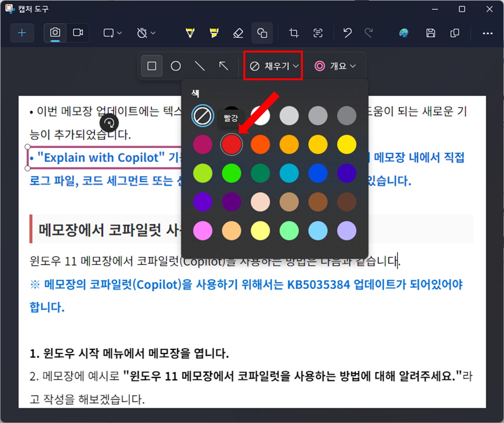Pick the orange-red swatch beside red
Screen dimensions: 504x423
point(260,145)
